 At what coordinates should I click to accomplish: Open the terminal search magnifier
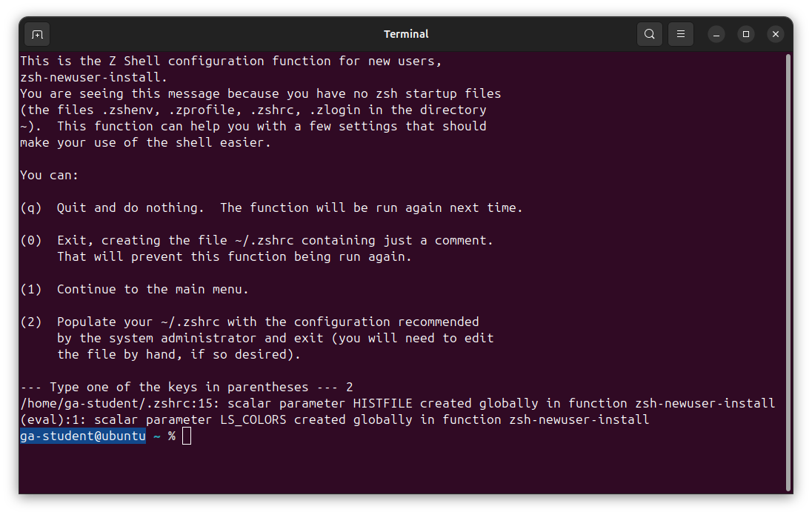649,34
